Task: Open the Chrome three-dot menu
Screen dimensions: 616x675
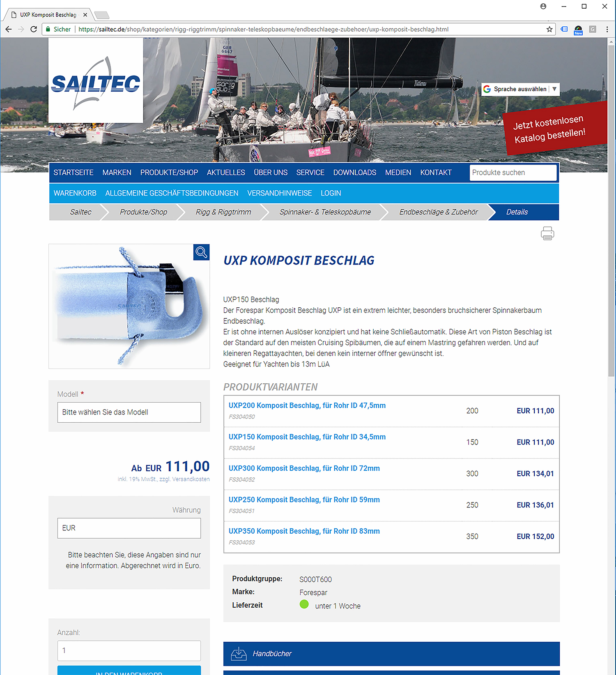Action: (x=607, y=29)
